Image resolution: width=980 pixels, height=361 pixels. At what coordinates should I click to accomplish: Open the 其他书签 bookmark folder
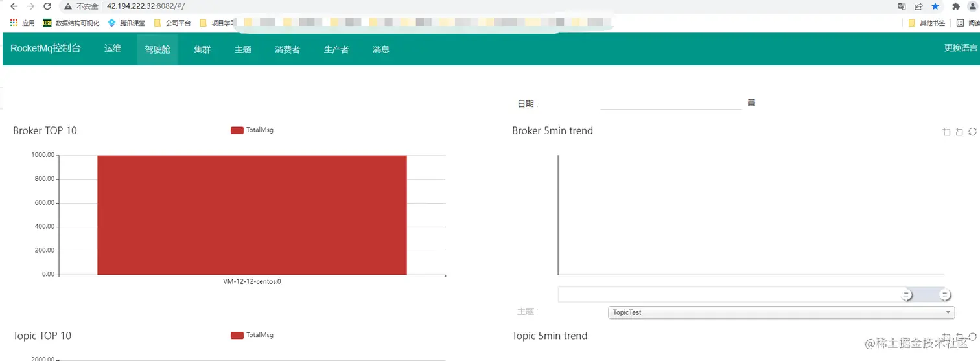click(927, 23)
